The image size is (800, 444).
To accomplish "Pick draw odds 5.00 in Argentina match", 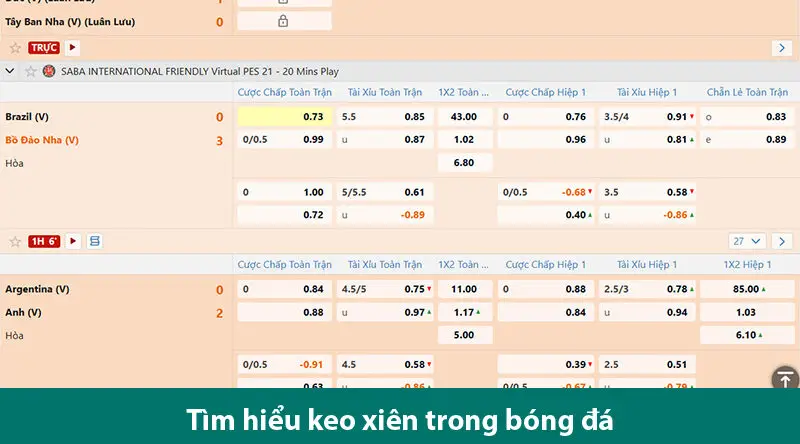I will point(464,335).
